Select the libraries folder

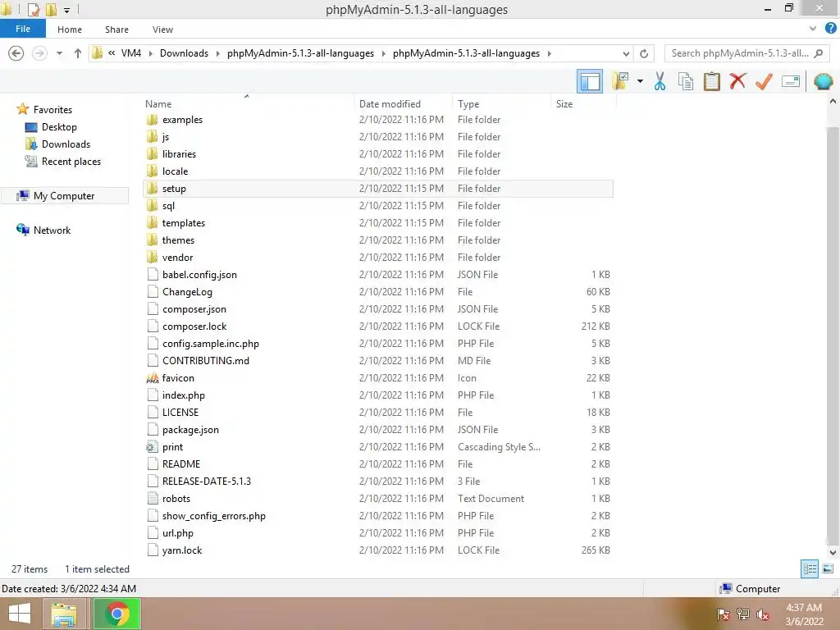(179, 153)
